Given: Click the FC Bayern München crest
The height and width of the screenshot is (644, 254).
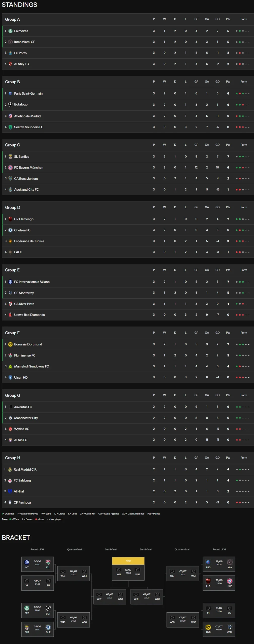Looking at the screenshot, I should pyautogui.click(x=10, y=168).
